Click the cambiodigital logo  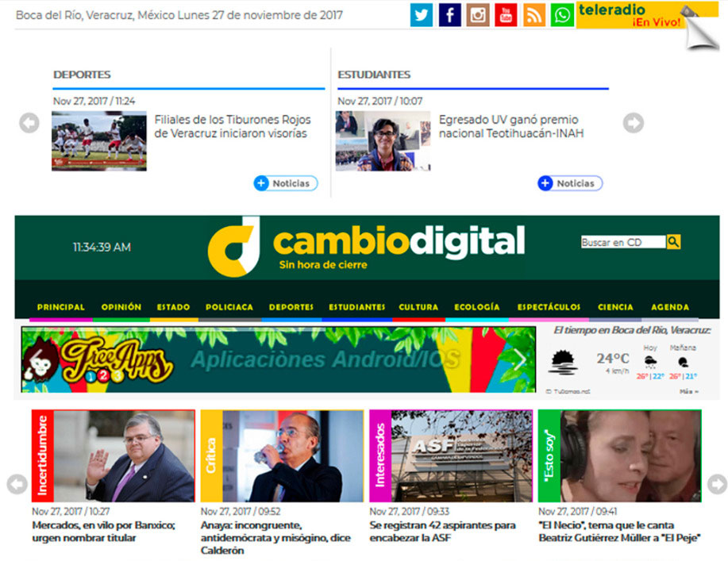pyautogui.click(x=367, y=245)
